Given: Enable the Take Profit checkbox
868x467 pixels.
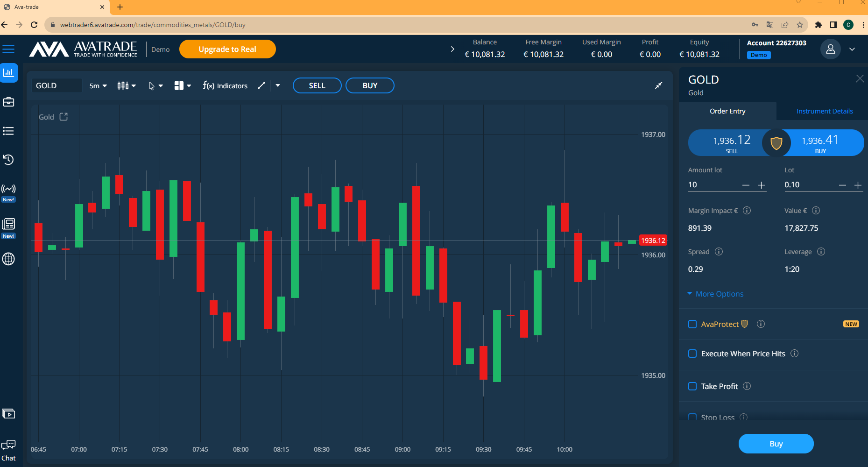Looking at the screenshot, I should coord(692,386).
